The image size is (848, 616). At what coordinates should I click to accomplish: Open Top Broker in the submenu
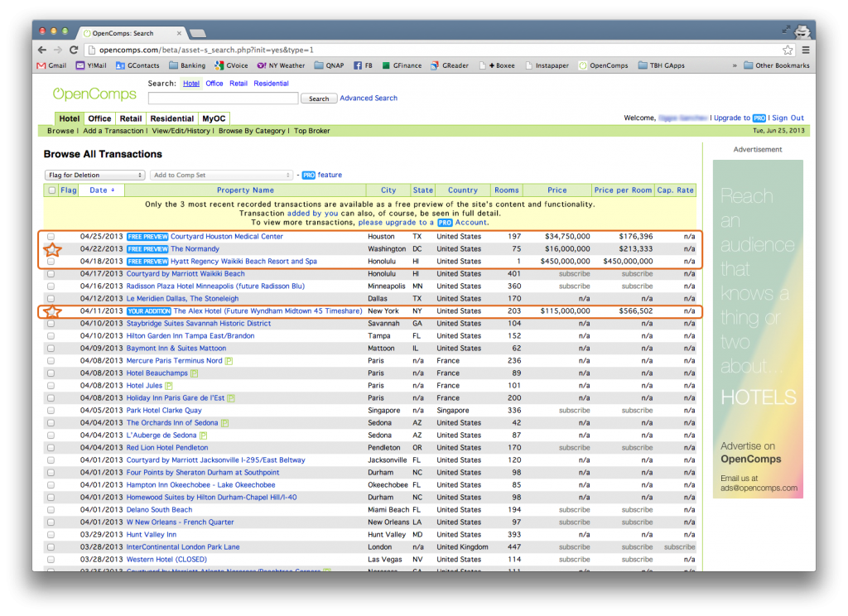point(312,131)
